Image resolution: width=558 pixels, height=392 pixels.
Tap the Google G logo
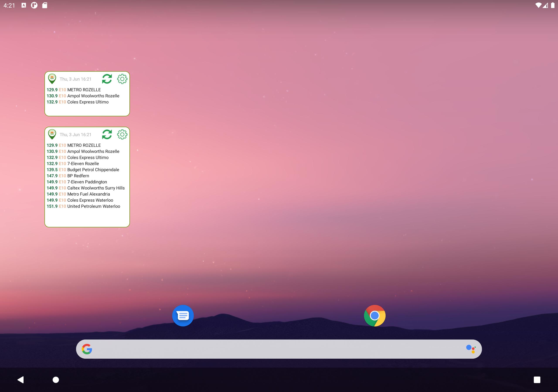[x=87, y=349]
